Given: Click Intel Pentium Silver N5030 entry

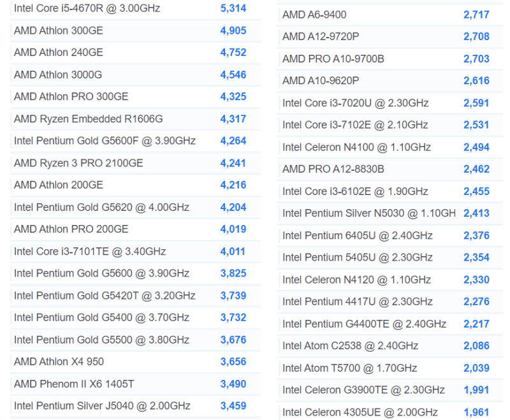Looking at the screenshot, I should (x=369, y=214).
